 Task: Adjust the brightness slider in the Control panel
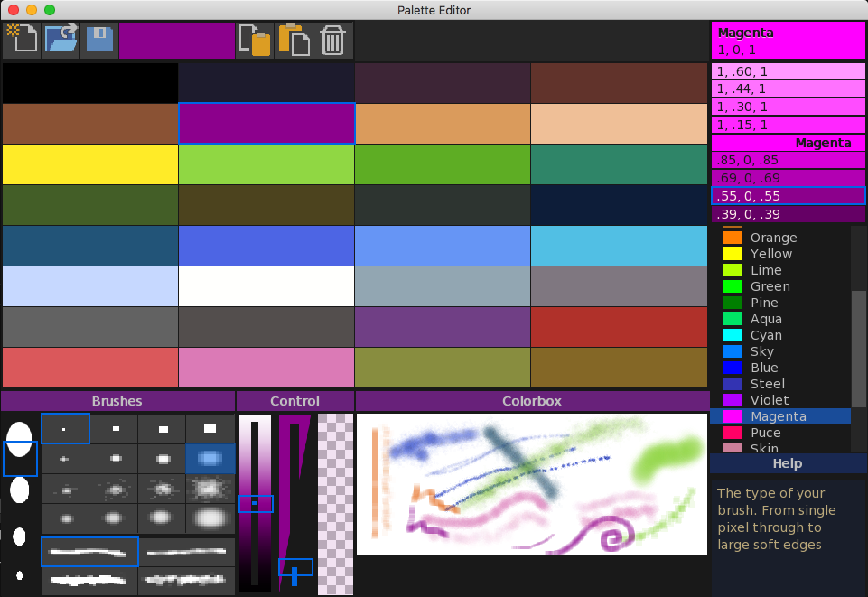256,503
